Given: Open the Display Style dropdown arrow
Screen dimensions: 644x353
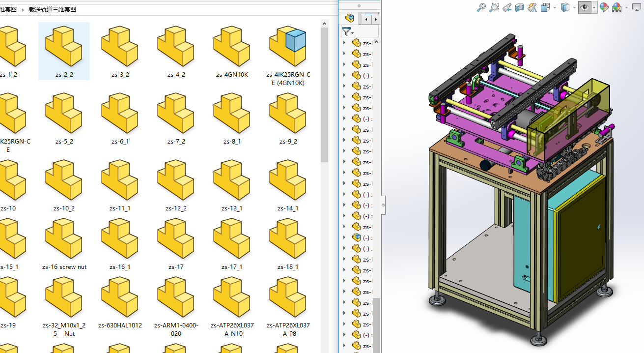Looking at the screenshot, I should (x=574, y=7).
